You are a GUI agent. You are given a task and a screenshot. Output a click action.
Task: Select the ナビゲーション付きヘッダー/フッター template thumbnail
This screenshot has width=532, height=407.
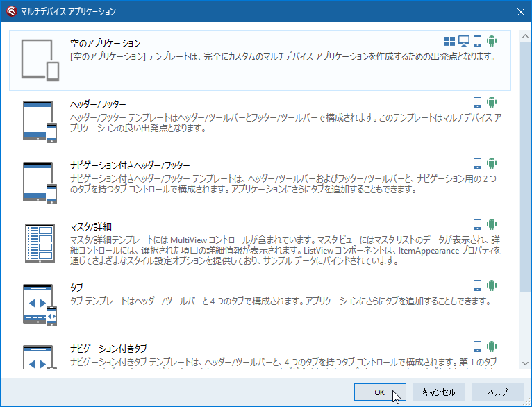[x=40, y=183]
